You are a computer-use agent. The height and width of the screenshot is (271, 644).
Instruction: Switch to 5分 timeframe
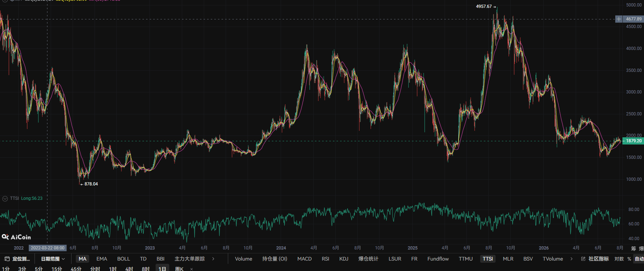pos(39,268)
